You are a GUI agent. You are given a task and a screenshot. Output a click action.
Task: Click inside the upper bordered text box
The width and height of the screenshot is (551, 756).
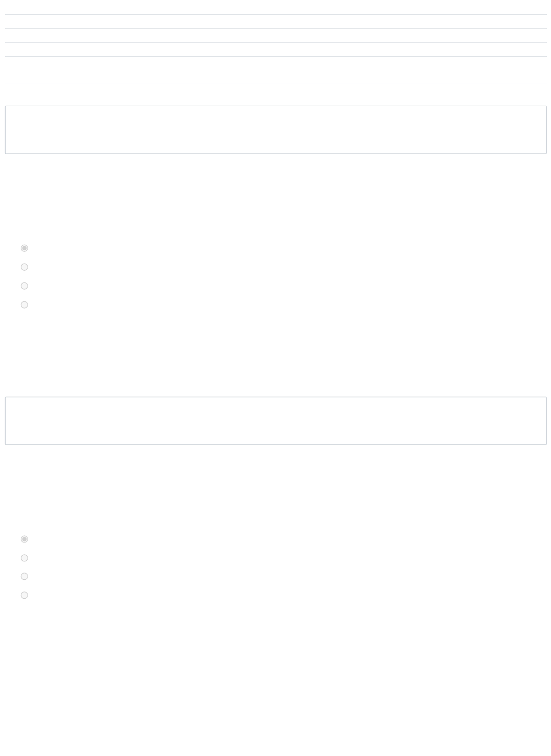[276, 130]
